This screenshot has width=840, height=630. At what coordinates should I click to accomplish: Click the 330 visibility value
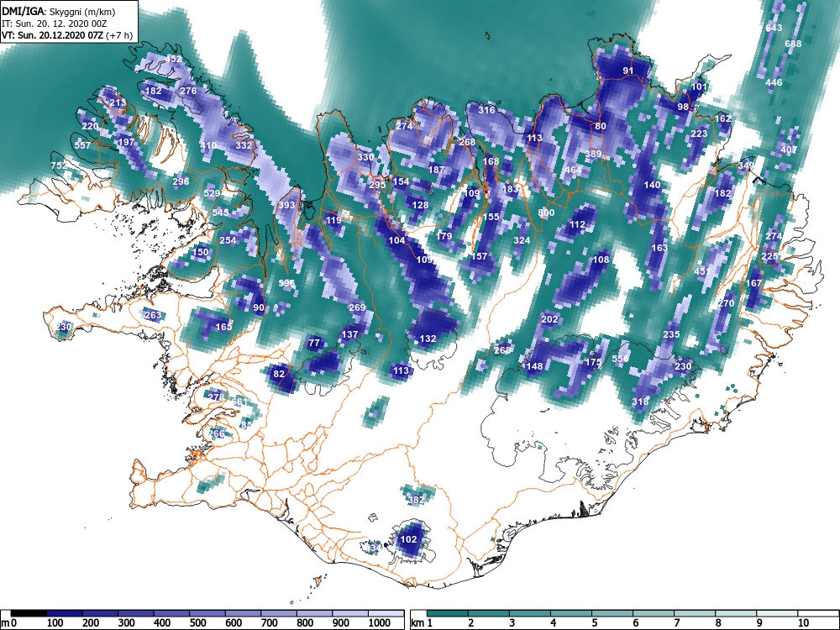(x=365, y=157)
